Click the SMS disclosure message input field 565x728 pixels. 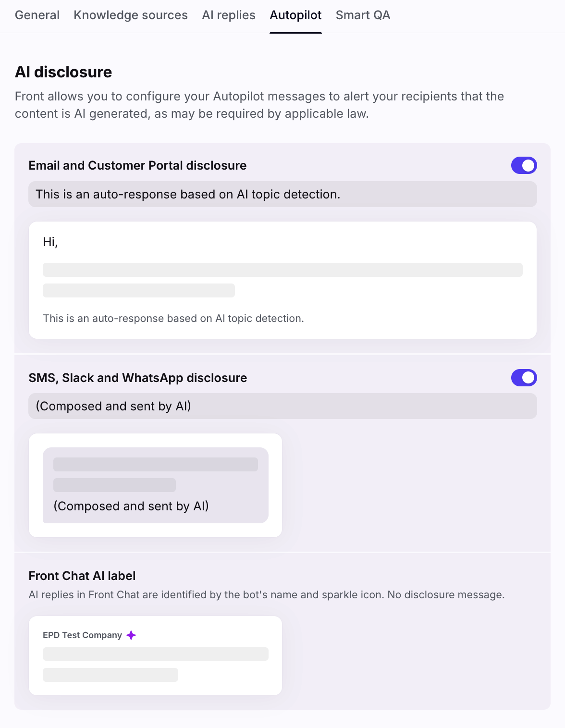point(282,406)
